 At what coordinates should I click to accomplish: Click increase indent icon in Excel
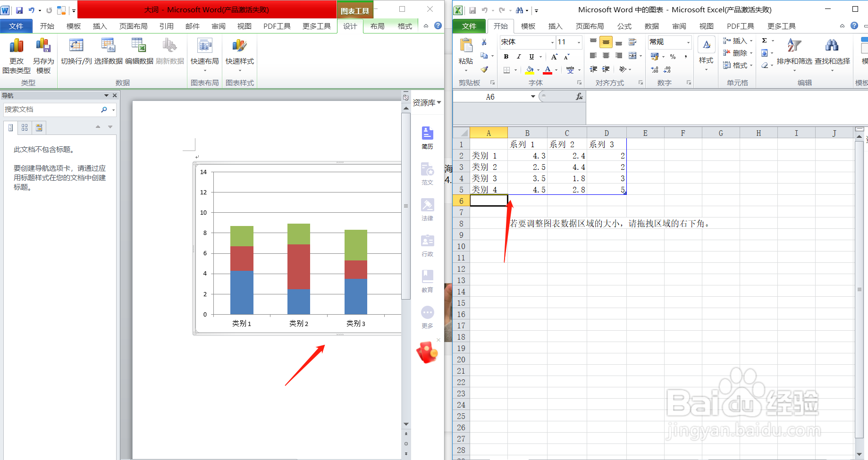tap(606, 69)
